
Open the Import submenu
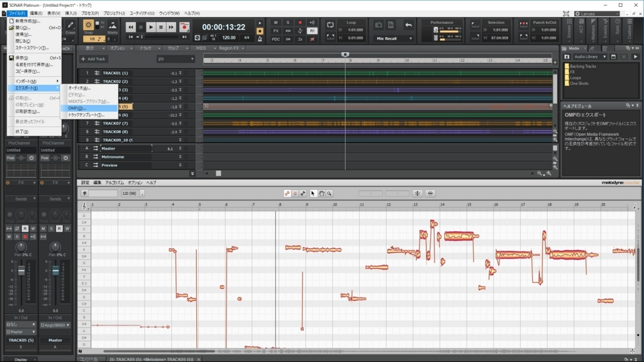[x=34, y=81]
